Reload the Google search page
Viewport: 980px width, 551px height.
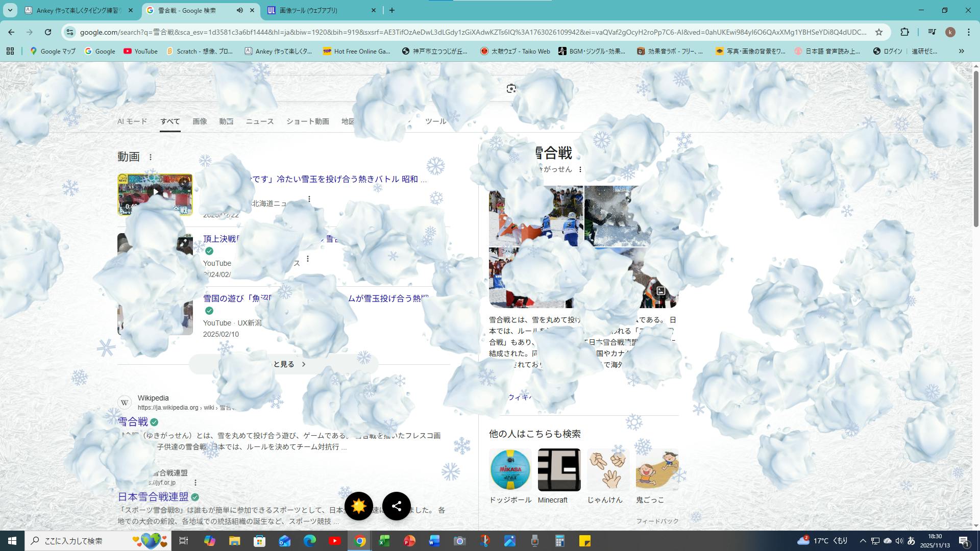48,32
